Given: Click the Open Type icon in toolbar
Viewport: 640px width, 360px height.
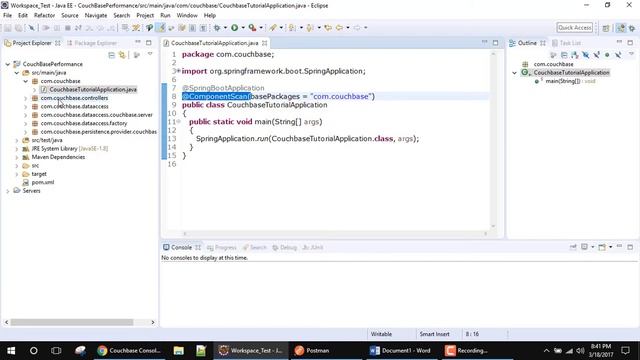Looking at the screenshot, I should [x=273, y=28].
